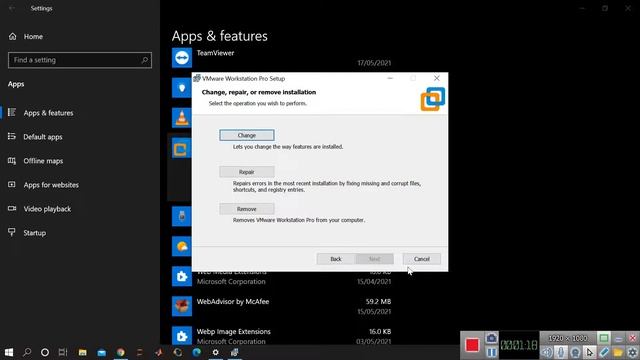Screen dimensions: 640x360
Task: Close the VMware Workstation Pro Setup dialog
Action: [x=436, y=78]
